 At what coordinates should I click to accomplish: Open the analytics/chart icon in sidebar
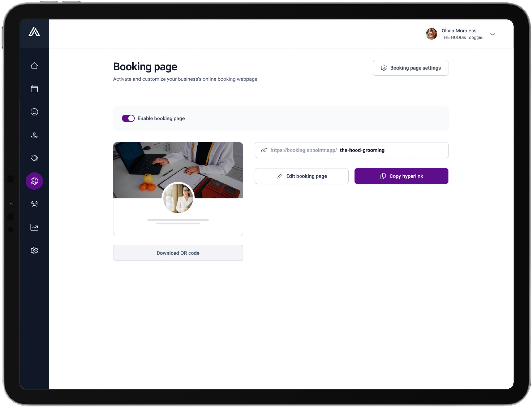[34, 227]
